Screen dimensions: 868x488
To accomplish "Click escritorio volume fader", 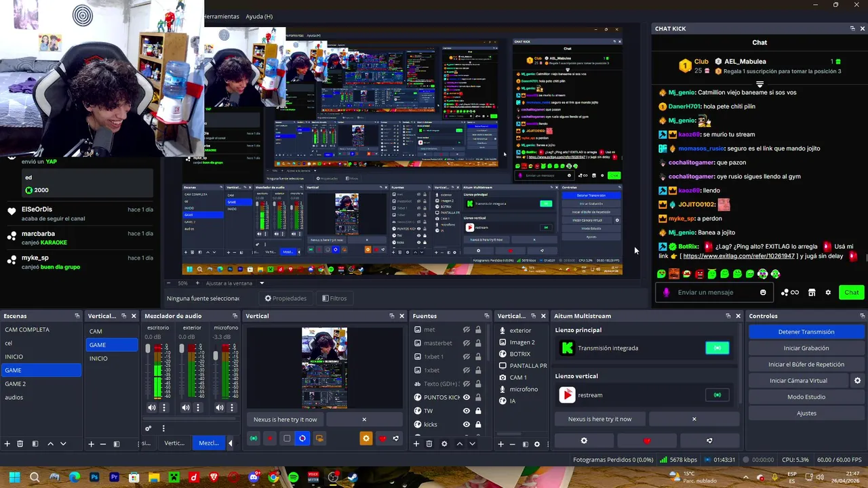I will (x=148, y=349).
